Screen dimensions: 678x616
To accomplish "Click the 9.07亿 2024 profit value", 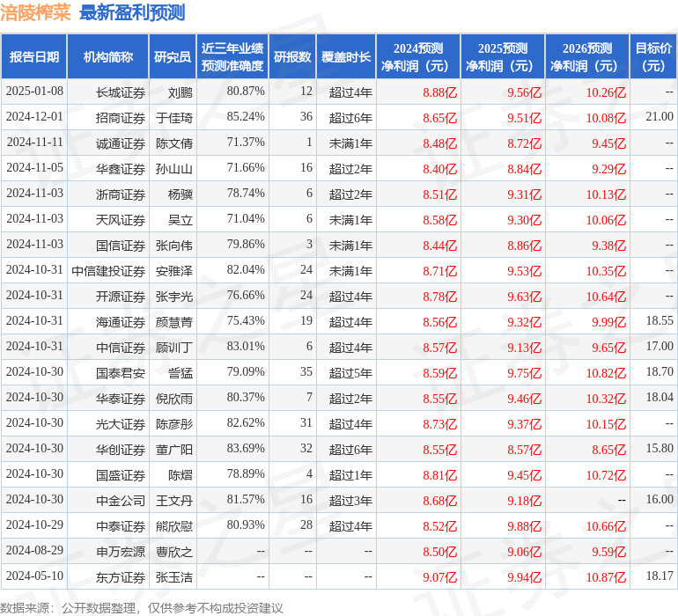I will point(439,577).
